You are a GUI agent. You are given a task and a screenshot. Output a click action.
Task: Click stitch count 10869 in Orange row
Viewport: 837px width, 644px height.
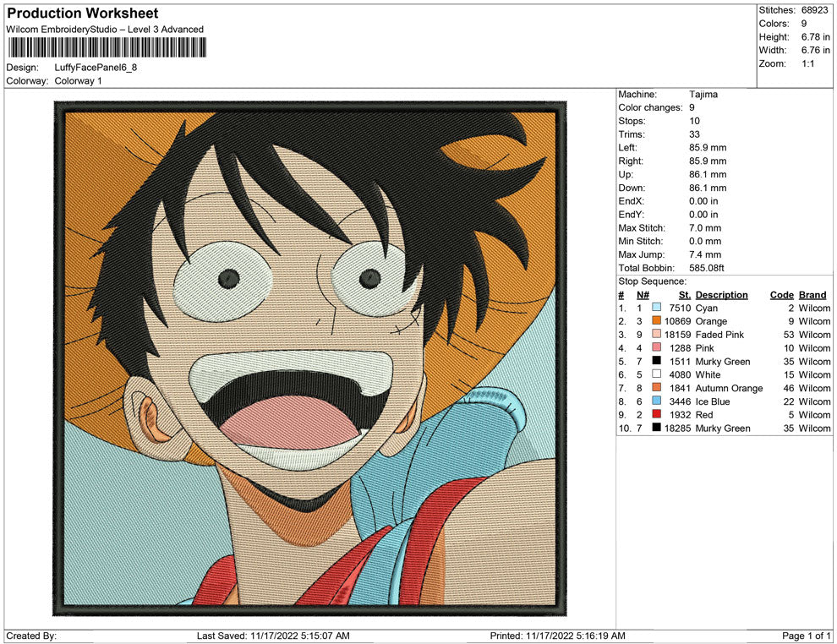coord(677,321)
